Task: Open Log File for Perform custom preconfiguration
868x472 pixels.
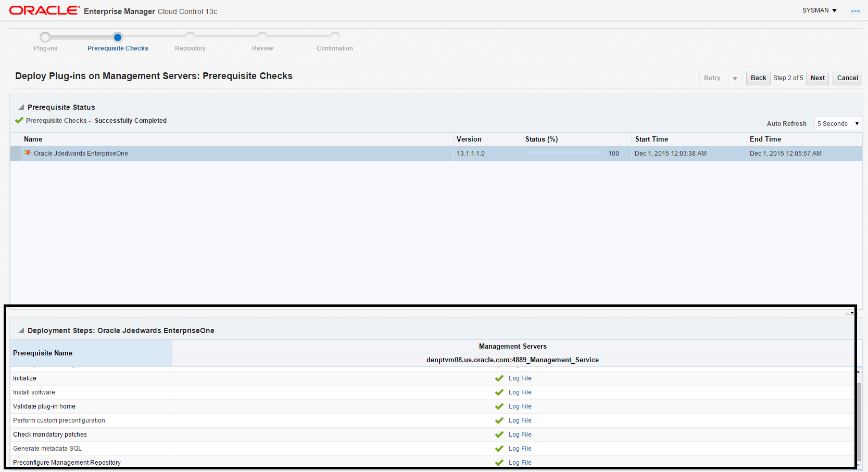Action: click(x=520, y=420)
